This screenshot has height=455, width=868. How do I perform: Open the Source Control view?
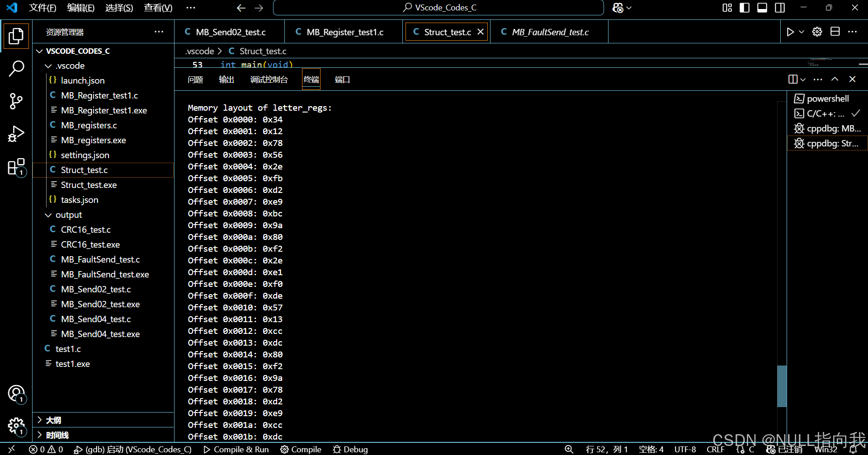point(16,101)
